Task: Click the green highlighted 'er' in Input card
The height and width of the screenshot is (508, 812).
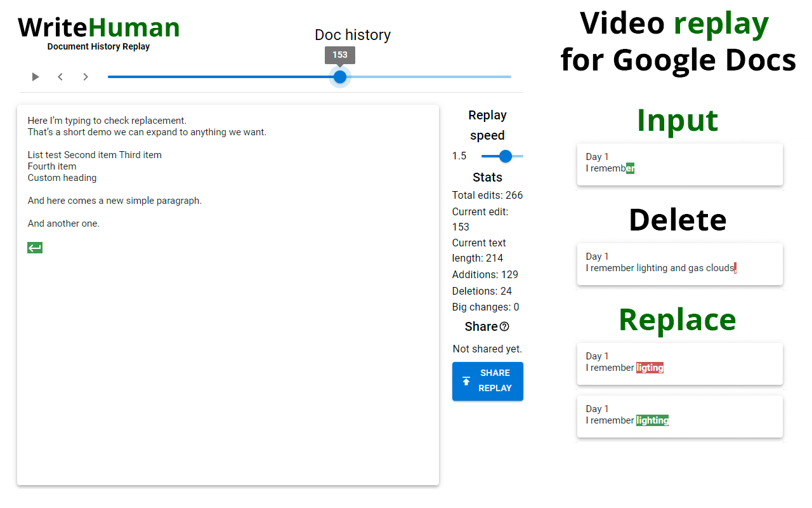Action: [x=630, y=168]
